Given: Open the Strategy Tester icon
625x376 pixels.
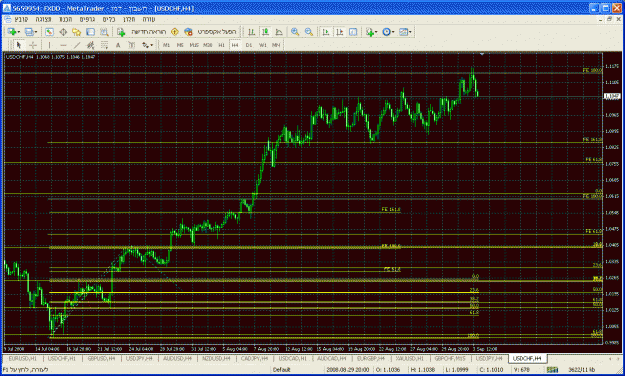Looking at the screenshot, I should (x=104, y=32).
